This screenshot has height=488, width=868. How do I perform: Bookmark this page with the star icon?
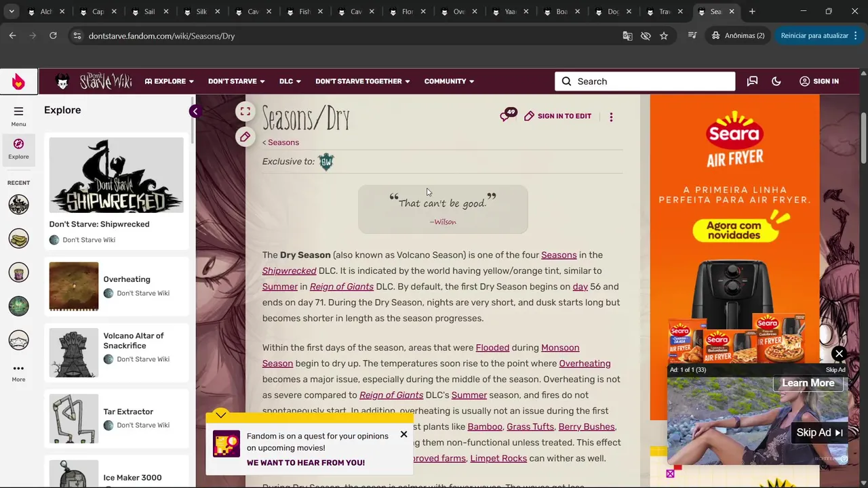(x=664, y=36)
